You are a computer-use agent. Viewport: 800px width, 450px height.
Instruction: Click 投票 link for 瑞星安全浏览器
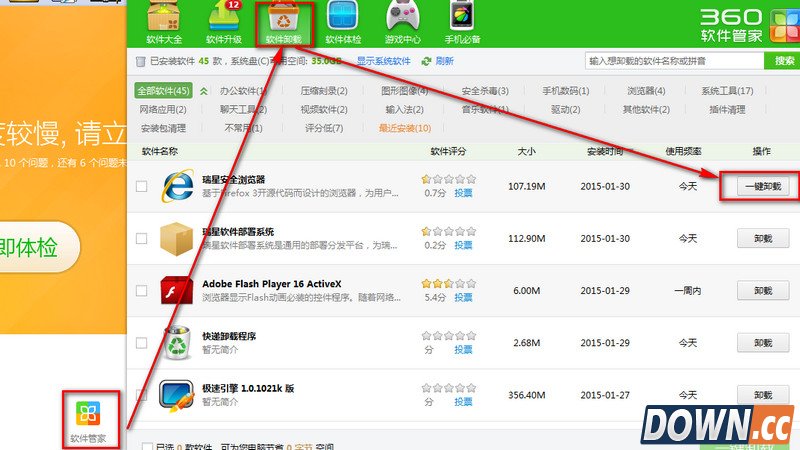click(463, 193)
